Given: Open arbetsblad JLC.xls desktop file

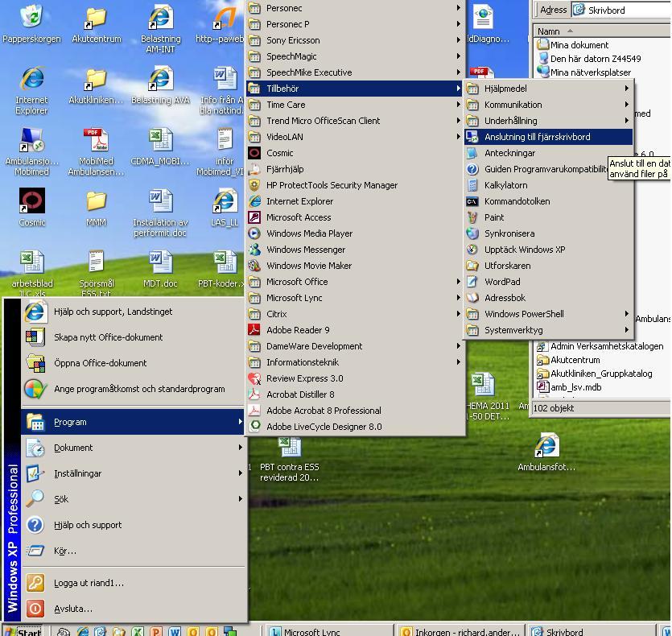Looking at the screenshot, I should click(x=31, y=273).
